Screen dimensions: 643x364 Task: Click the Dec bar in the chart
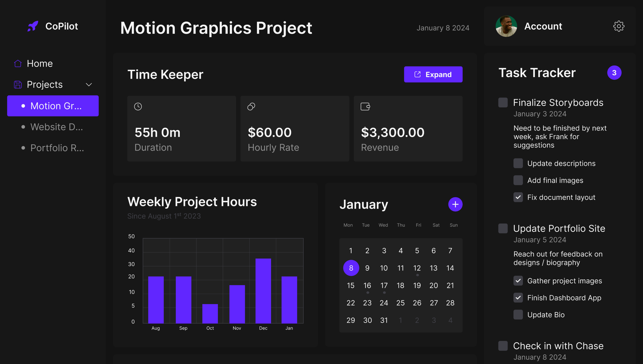tap(263, 291)
